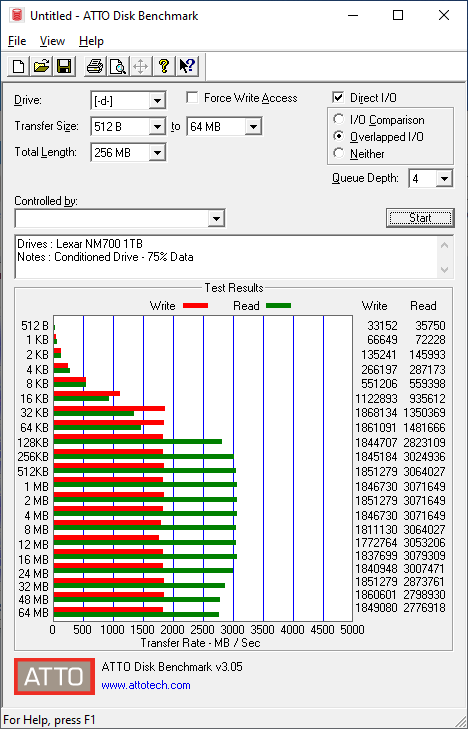Click the ATTO logo image
This screenshot has height=729, width=468.
click(x=54, y=676)
